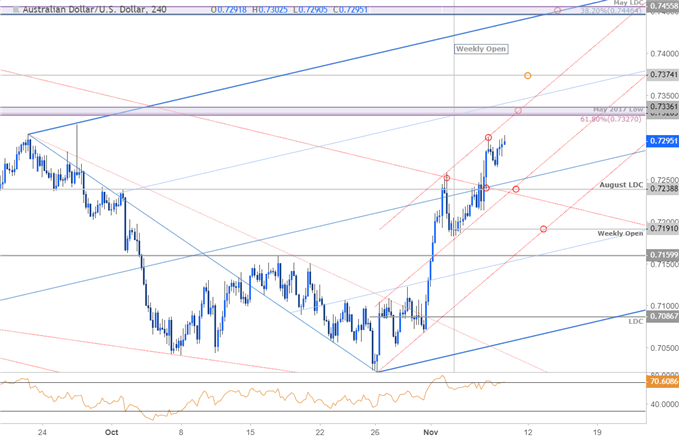Click the close value C0.72951
679x436 pixels.
point(351,9)
